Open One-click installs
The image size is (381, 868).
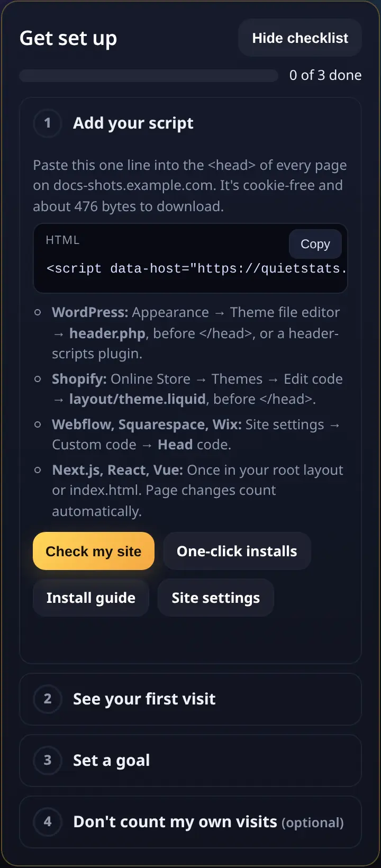(237, 551)
